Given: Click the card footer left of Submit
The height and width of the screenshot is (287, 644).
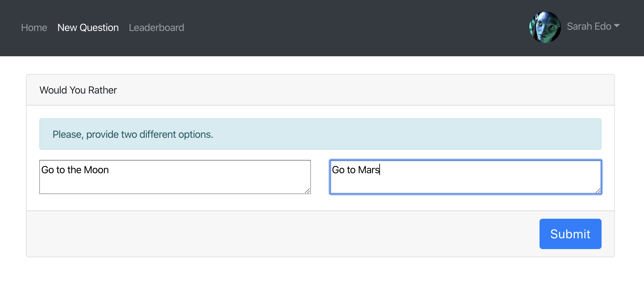Looking at the screenshot, I should [279, 234].
